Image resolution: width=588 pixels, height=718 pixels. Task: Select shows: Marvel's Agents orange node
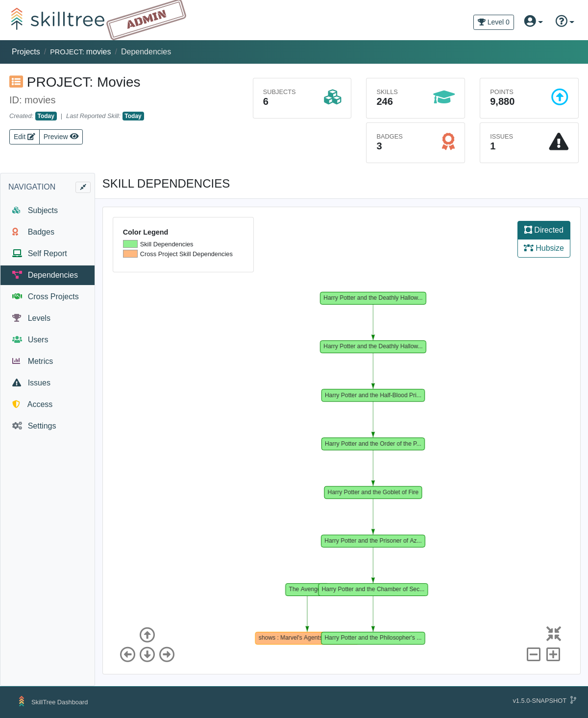pyautogui.click(x=288, y=638)
